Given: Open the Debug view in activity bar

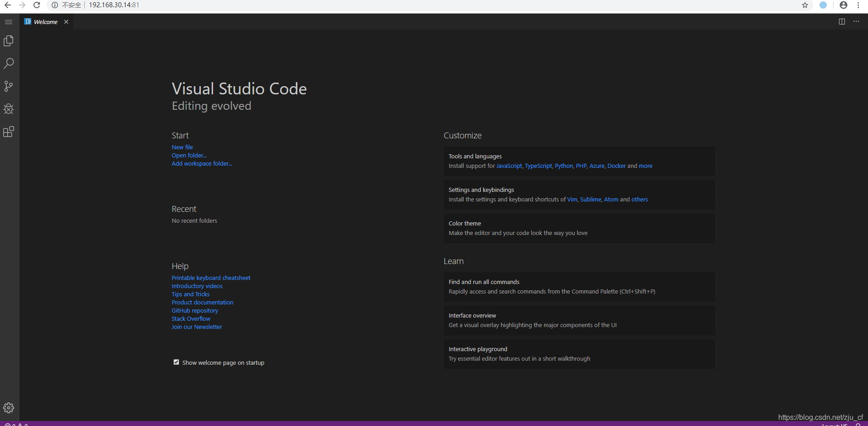Looking at the screenshot, I should click(9, 109).
